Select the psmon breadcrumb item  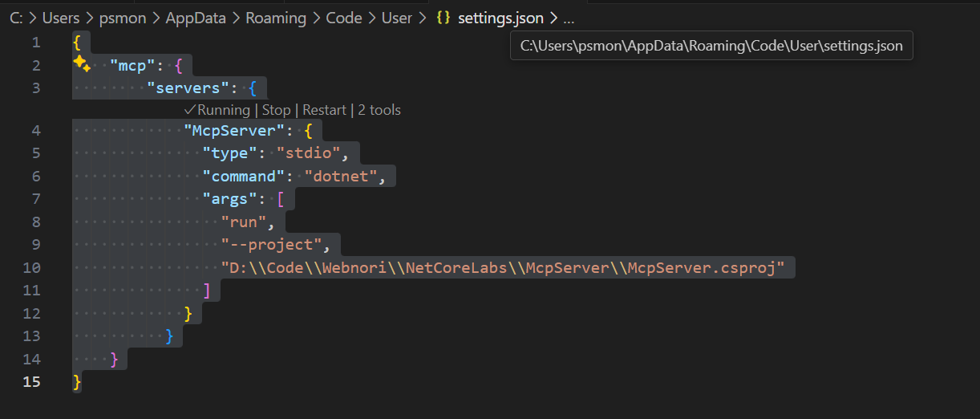[123, 18]
